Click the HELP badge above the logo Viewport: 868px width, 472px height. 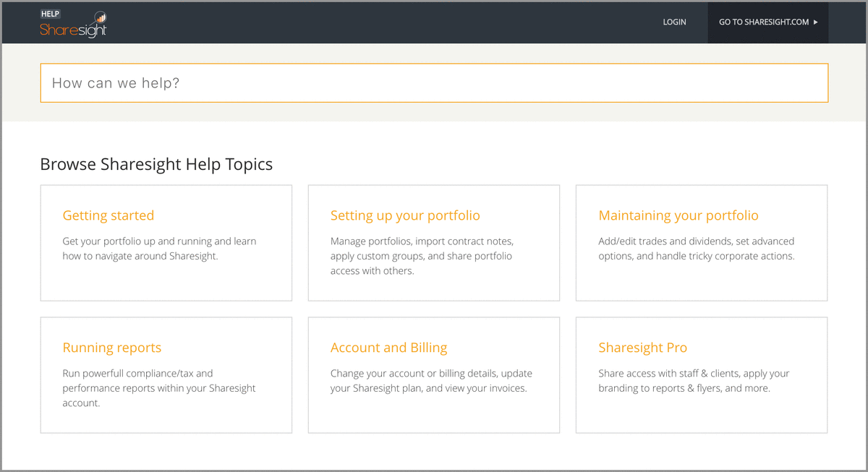click(50, 13)
